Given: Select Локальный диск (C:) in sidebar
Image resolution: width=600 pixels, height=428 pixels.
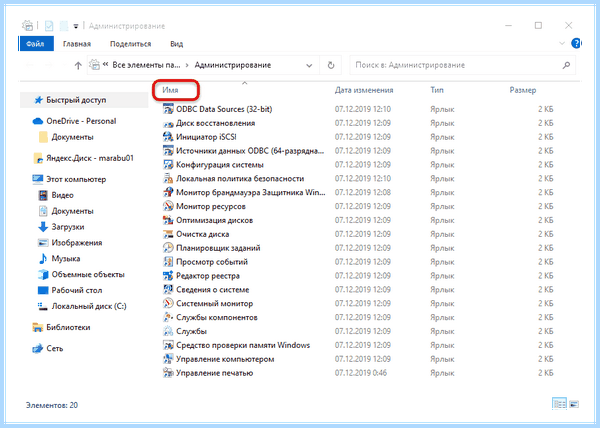Looking at the screenshot, I should point(89,306).
